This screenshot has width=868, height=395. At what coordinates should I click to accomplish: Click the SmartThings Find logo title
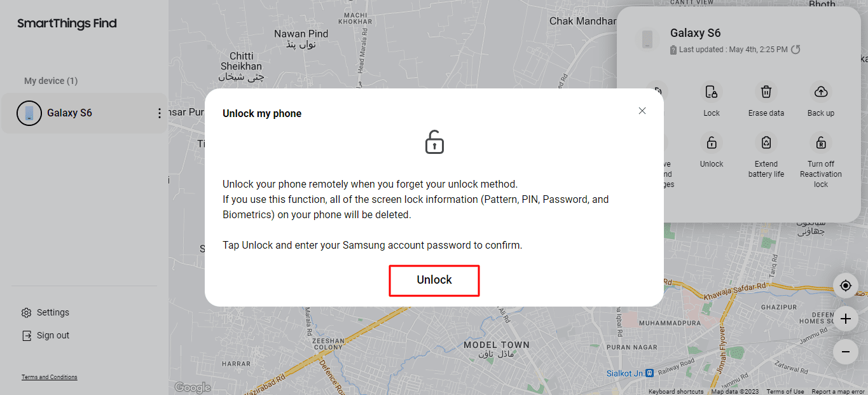67,24
